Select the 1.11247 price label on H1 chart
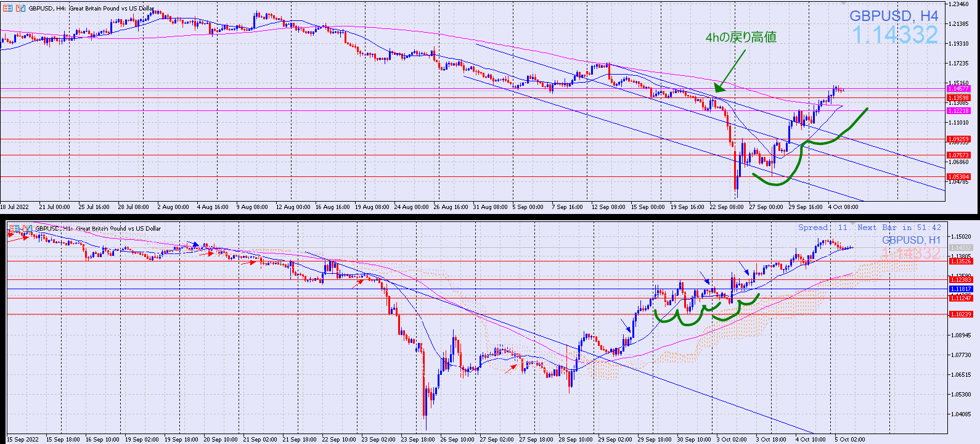980x444 pixels. pos(961,298)
